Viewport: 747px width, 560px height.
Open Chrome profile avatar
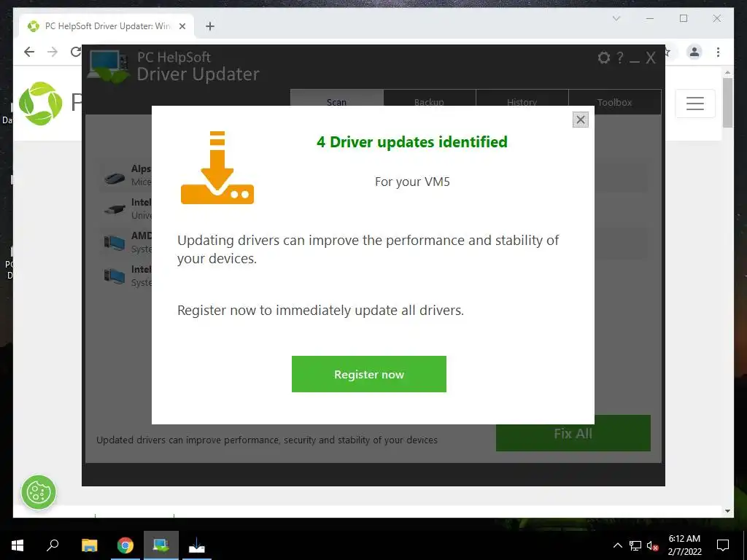[x=694, y=52]
